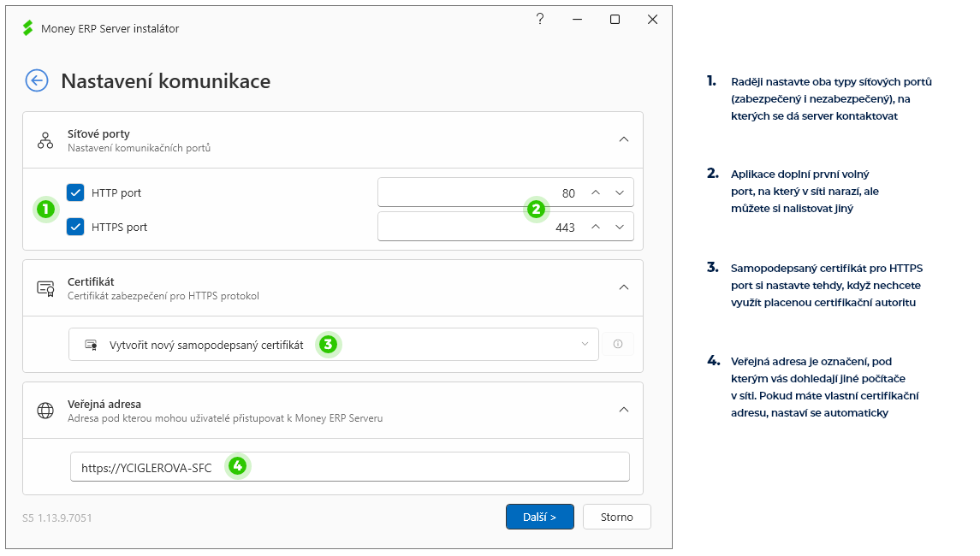This screenshot has width=980, height=556.
Task: Click the Certifikát section title
Action: coord(92,281)
